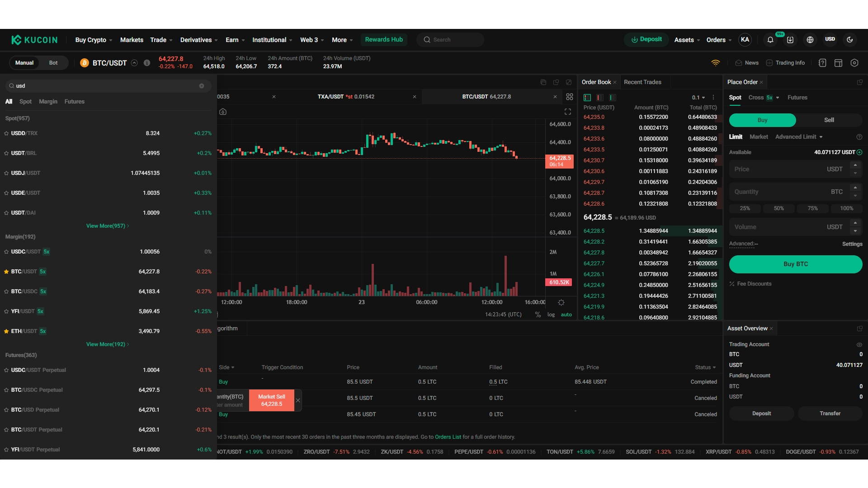Screen dimensions: 868x488
Task: Unfavorite the ETH/USDT margin star
Action: tap(6, 331)
